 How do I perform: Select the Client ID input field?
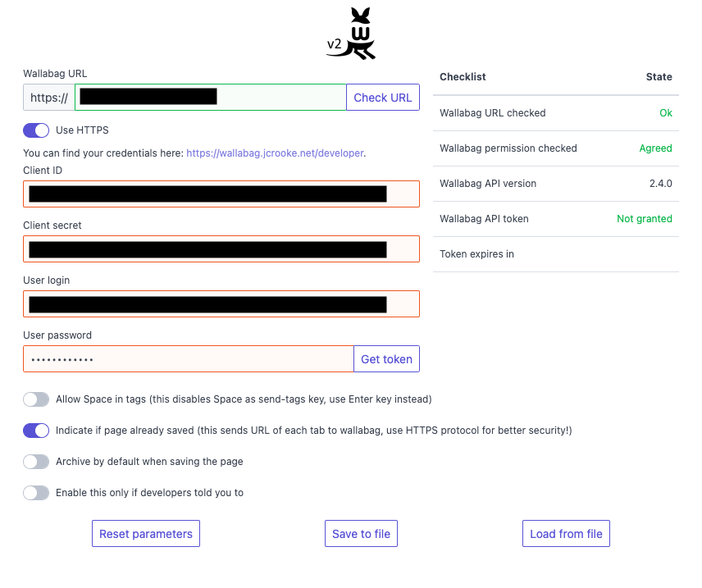(221, 194)
